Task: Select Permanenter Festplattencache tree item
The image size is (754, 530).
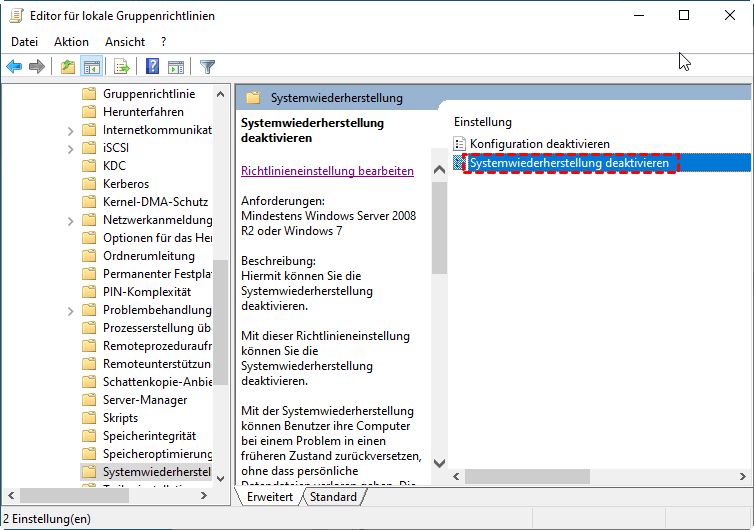Action: coord(157,274)
